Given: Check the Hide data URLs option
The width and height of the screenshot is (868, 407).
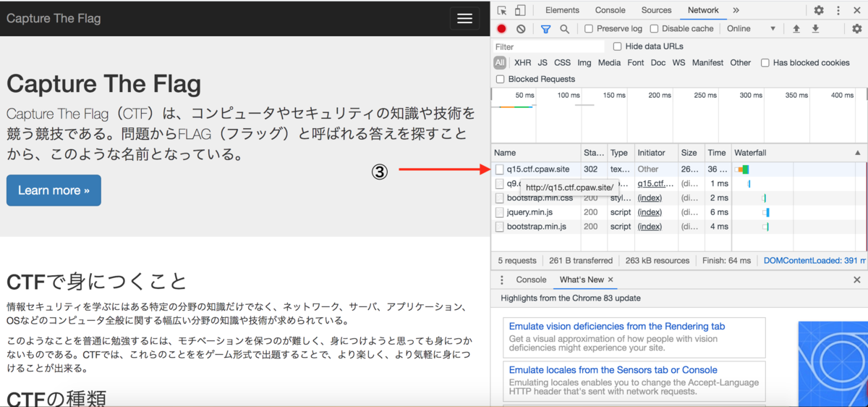Looking at the screenshot, I should 617,46.
